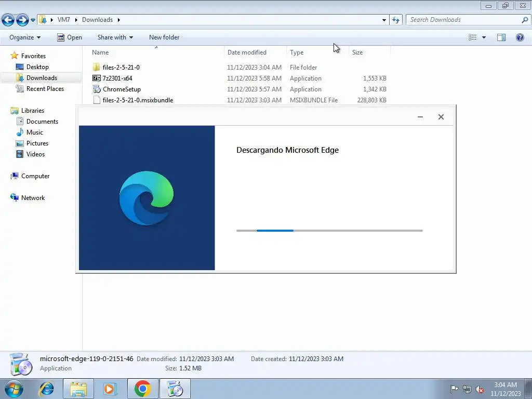Select Downloads in navigation pane
532x399 pixels.
pos(42,78)
